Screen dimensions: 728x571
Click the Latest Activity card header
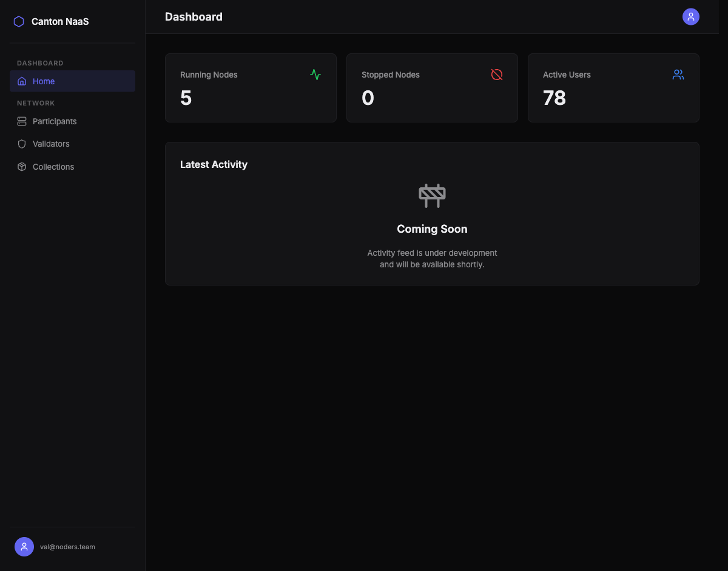point(214,164)
